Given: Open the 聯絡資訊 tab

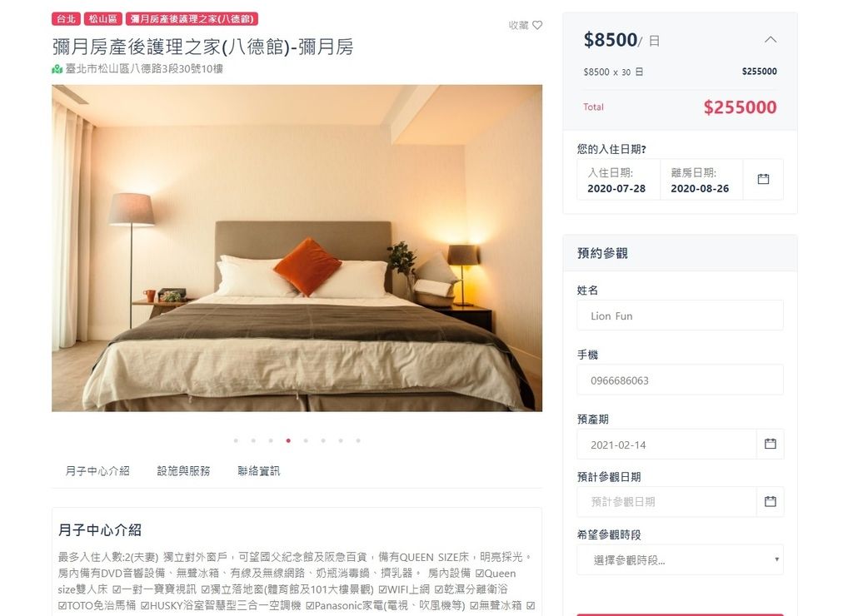Looking at the screenshot, I should click(x=259, y=471).
